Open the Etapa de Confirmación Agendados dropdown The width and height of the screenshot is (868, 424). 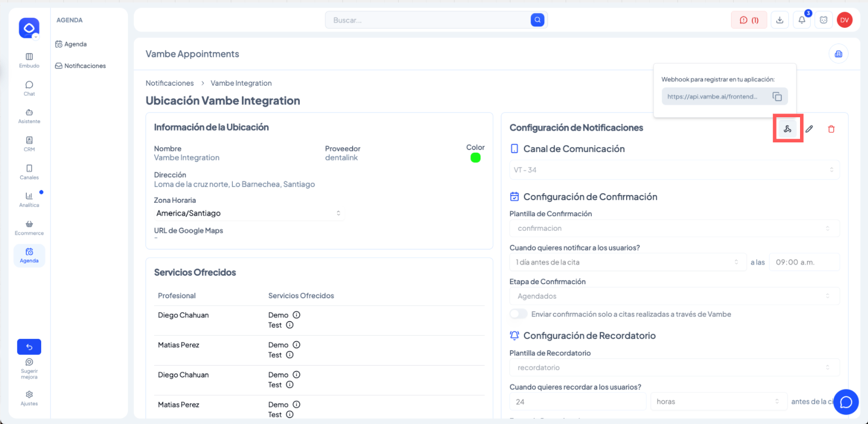click(674, 297)
